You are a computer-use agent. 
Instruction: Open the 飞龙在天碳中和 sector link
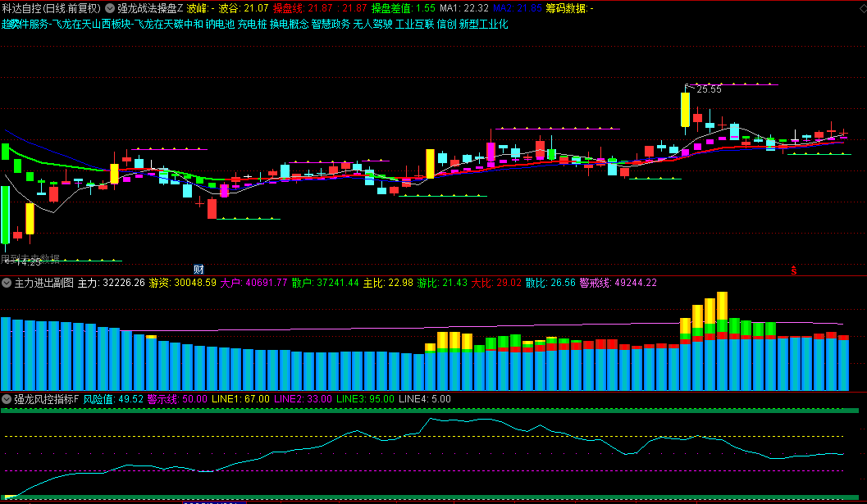click(x=169, y=24)
